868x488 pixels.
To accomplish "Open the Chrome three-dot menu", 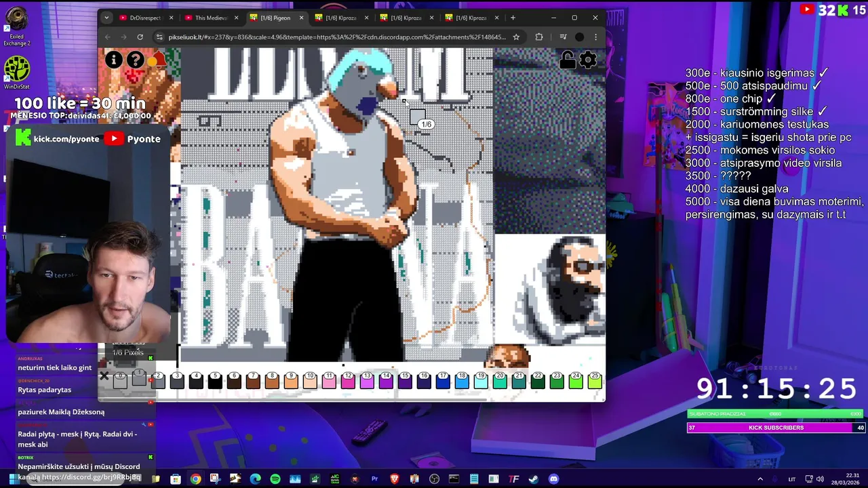I will (x=595, y=37).
